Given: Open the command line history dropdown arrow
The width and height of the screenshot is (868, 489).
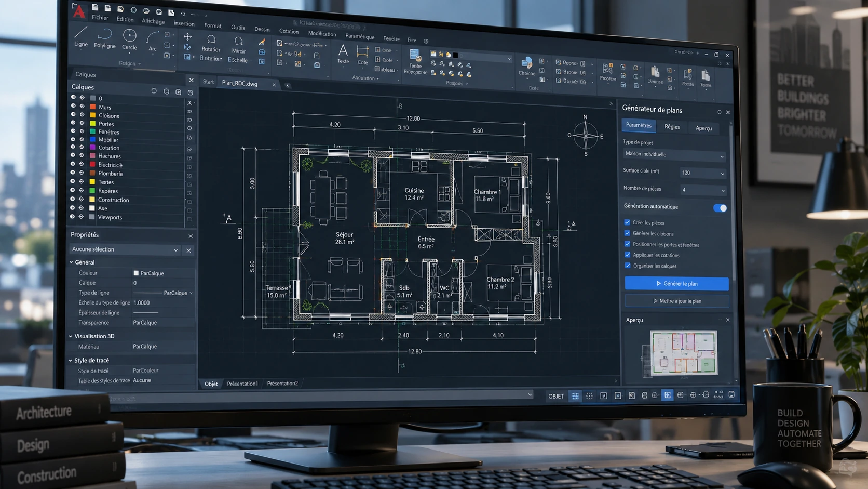Looking at the screenshot, I should pyautogui.click(x=530, y=394).
